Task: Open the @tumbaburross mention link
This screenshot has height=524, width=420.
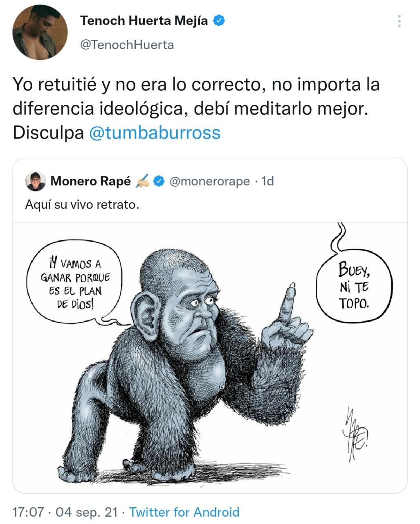Action: [x=155, y=132]
